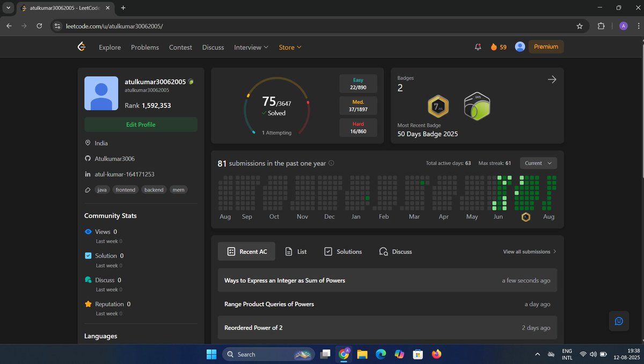Switch to the Solutions tab
This screenshot has height=364, width=644.
pyautogui.click(x=343, y=251)
